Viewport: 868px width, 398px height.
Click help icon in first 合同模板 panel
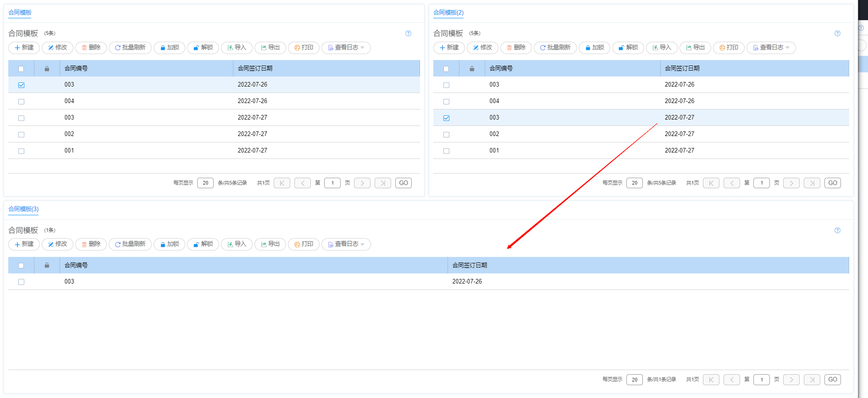[x=408, y=33]
